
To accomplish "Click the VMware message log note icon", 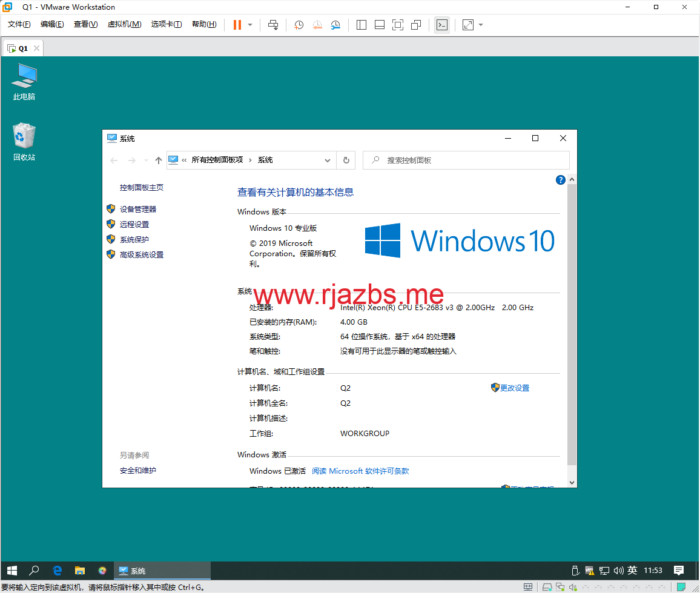I will (x=681, y=587).
